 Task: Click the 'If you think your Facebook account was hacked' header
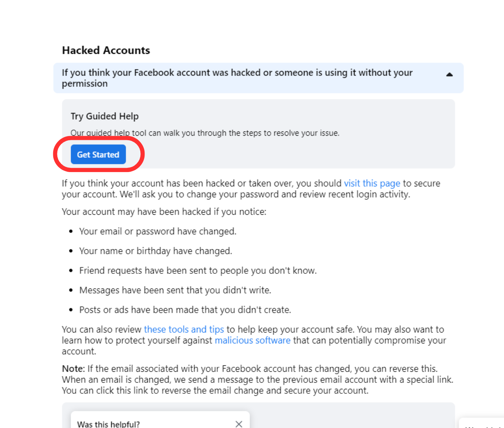click(237, 78)
